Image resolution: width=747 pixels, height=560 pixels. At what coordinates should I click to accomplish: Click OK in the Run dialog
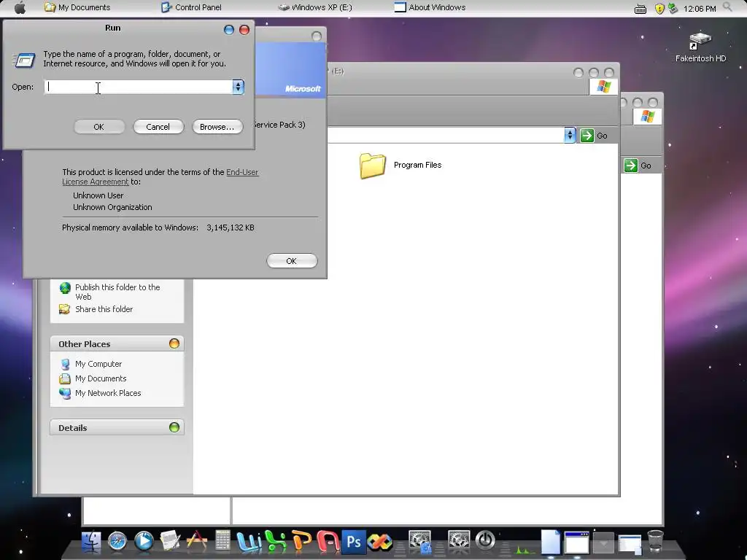99,127
